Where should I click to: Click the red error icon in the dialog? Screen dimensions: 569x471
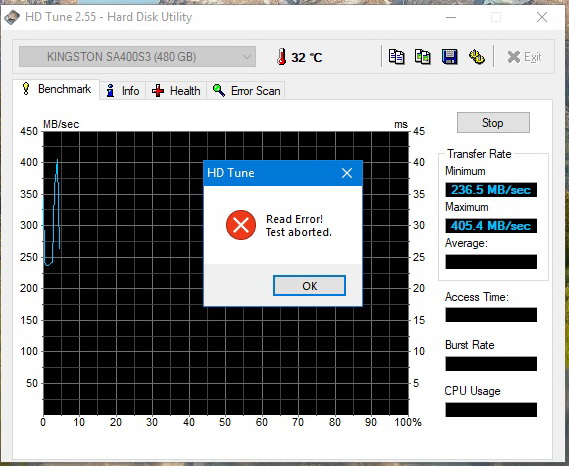coord(241,225)
